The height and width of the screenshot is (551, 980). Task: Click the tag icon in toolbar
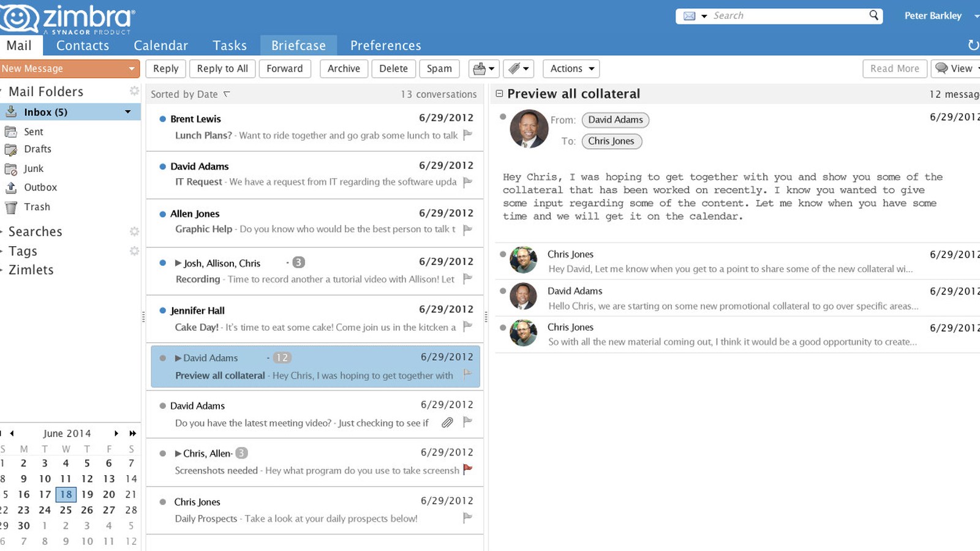coord(514,69)
